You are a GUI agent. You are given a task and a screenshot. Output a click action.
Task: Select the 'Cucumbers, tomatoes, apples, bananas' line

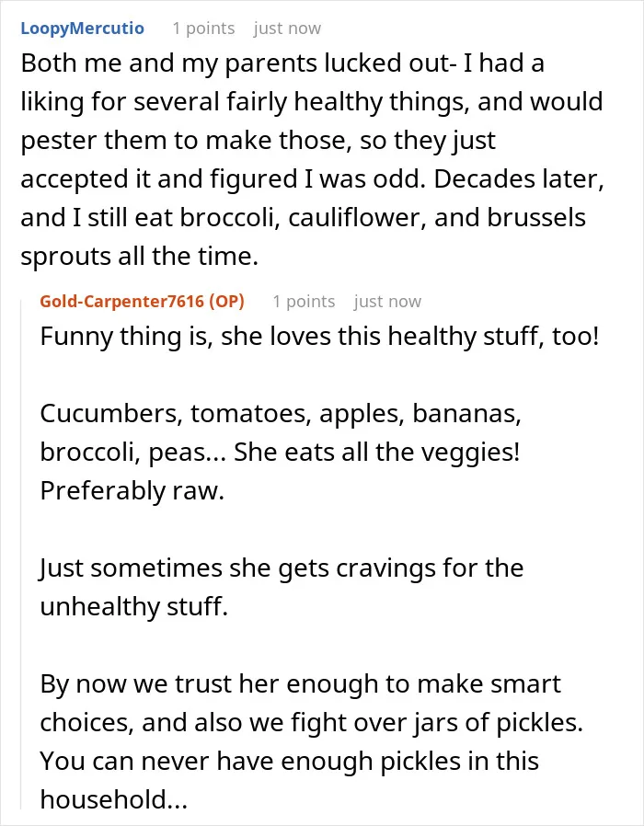click(x=281, y=414)
